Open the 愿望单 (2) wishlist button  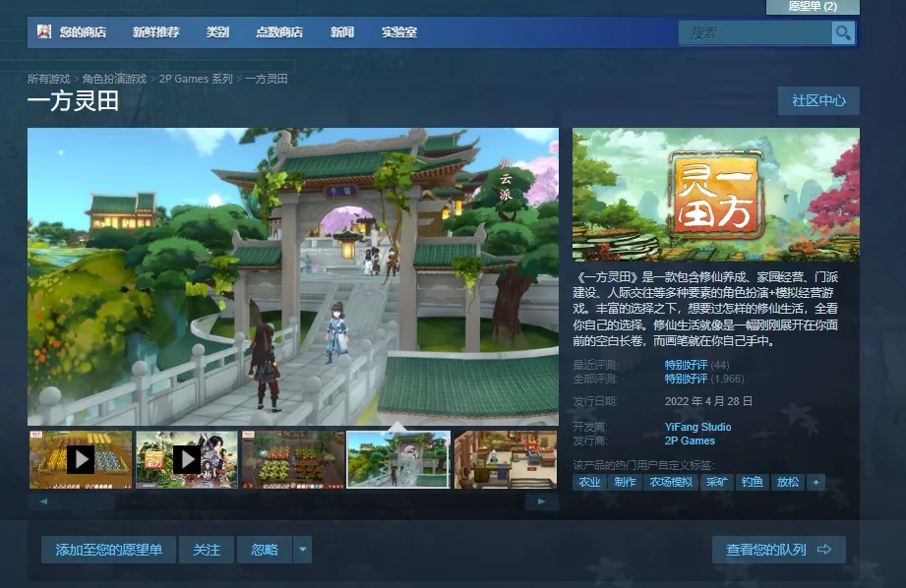(813, 6)
